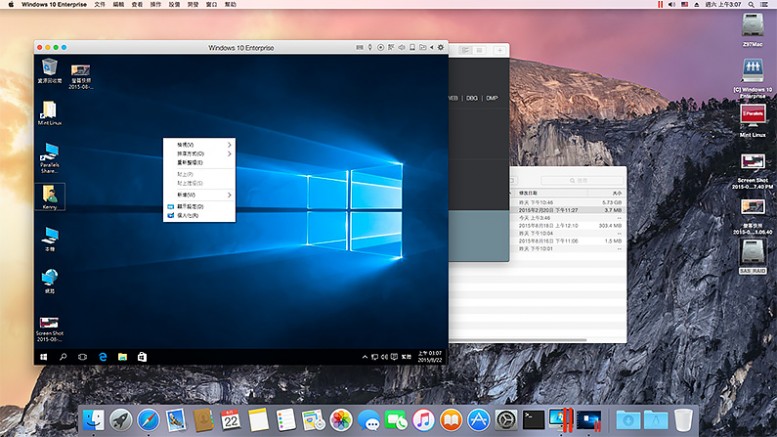Open the VM configuration gear icon

[x=441, y=48]
